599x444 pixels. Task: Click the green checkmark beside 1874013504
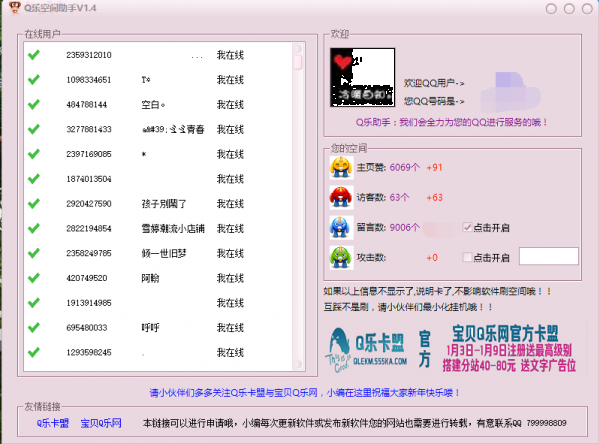point(34,179)
